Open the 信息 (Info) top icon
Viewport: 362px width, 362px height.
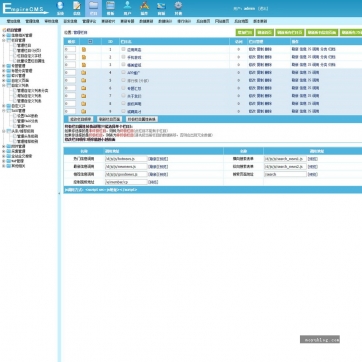point(77,8)
